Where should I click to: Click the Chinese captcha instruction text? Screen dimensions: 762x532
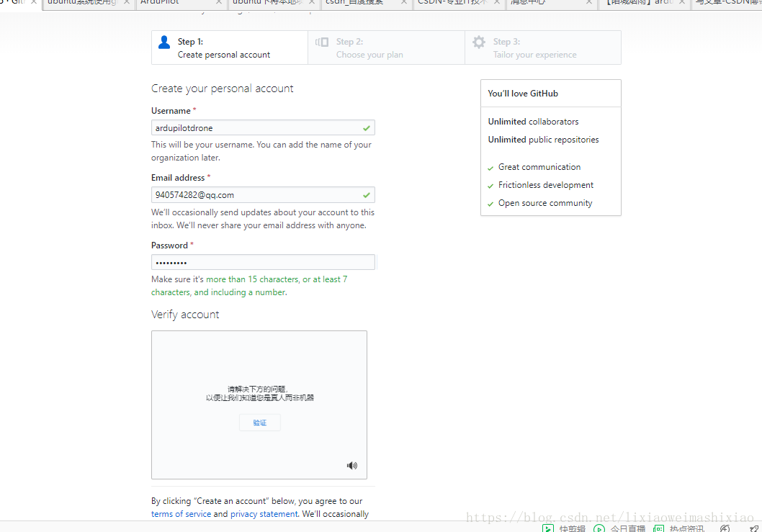[259, 394]
